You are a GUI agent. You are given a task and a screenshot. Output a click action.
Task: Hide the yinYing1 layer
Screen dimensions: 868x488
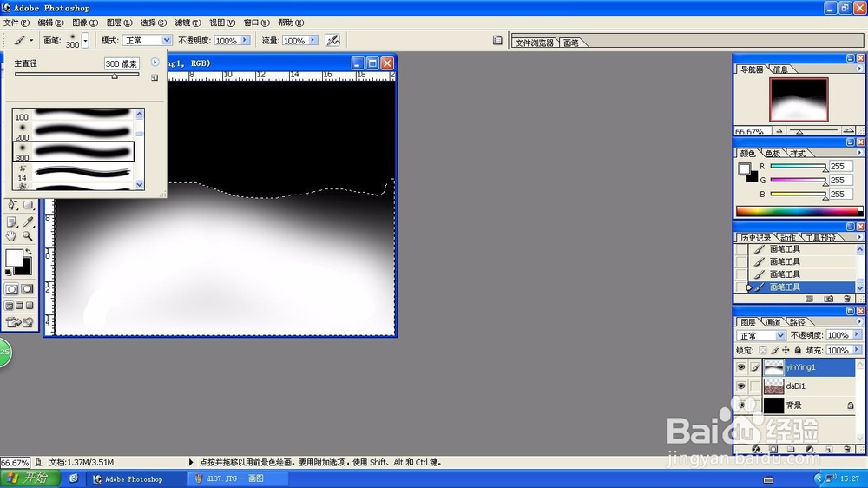pos(741,366)
